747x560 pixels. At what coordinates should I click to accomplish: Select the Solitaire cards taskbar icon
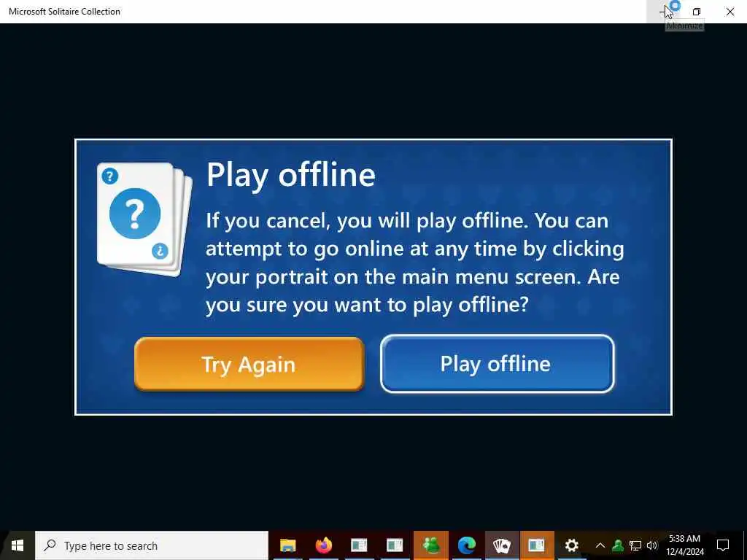502,545
